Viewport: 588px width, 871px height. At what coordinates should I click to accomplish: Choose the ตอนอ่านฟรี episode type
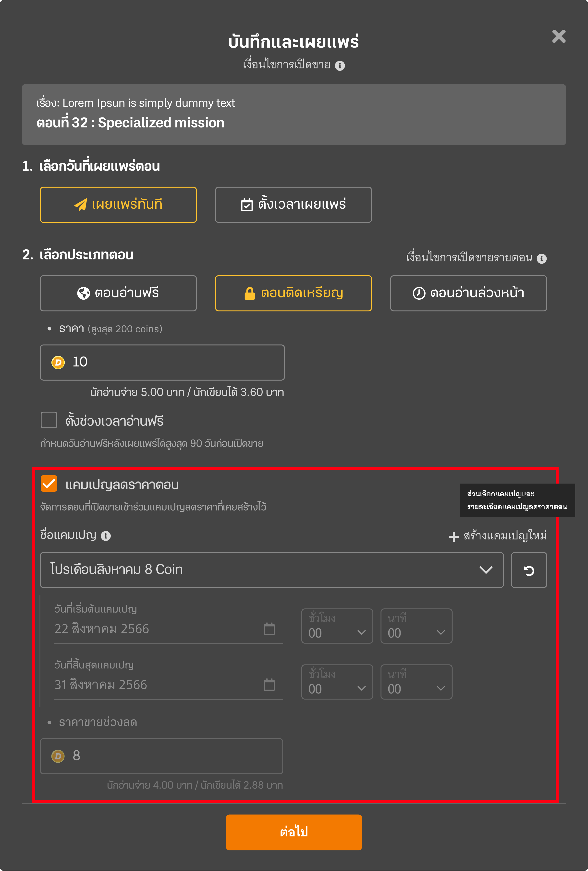(x=118, y=293)
